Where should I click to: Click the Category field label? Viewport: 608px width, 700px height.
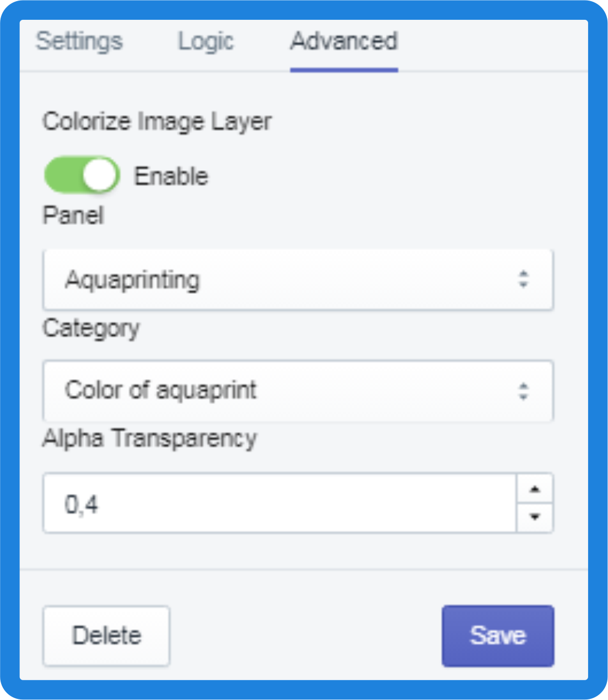[92, 329]
